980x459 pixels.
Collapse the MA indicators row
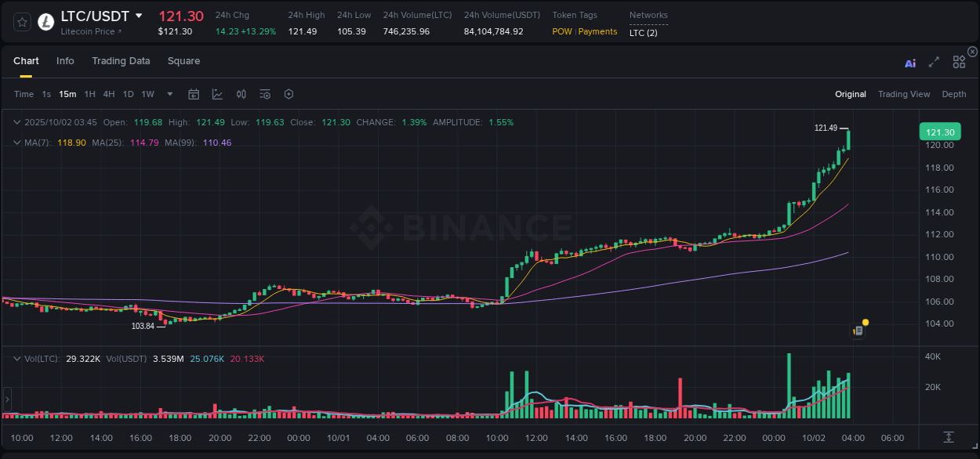click(16, 143)
